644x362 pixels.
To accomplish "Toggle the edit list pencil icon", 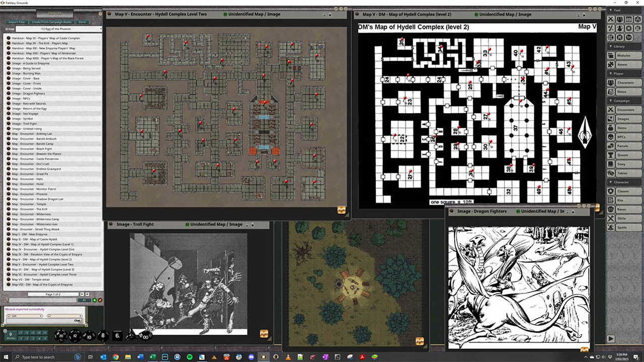I will coord(100,300).
